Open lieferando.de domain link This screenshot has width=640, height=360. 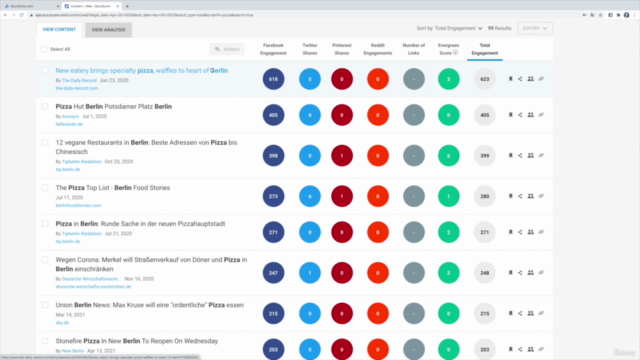click(x=69, y=124)
